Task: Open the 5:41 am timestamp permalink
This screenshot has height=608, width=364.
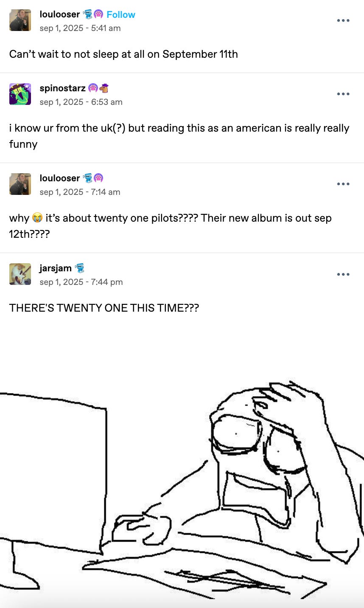Action: [80, 28]
